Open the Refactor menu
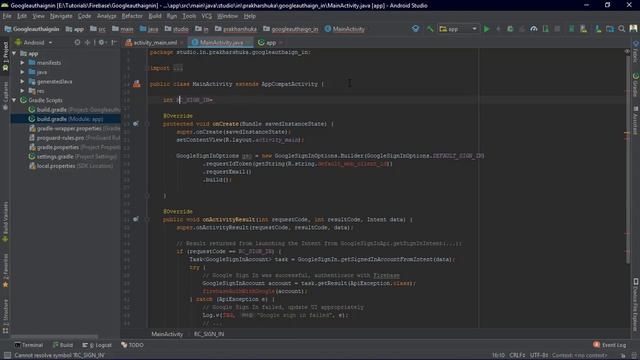This screenshot has width=640, height=360. coord(132,16)
